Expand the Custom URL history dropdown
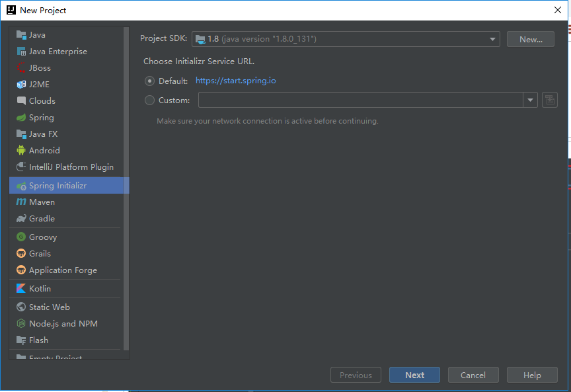The height and width of the screenshot is (392, 571). point(530,100)
